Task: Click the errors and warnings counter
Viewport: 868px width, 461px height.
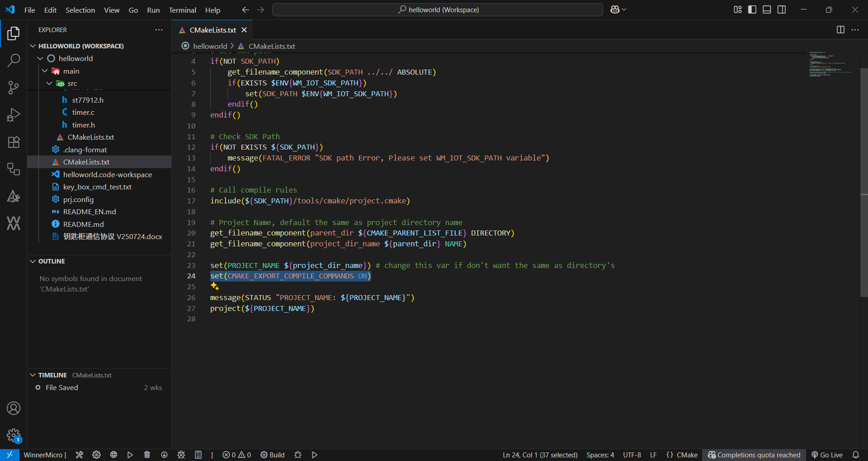Action: point(237,455)
